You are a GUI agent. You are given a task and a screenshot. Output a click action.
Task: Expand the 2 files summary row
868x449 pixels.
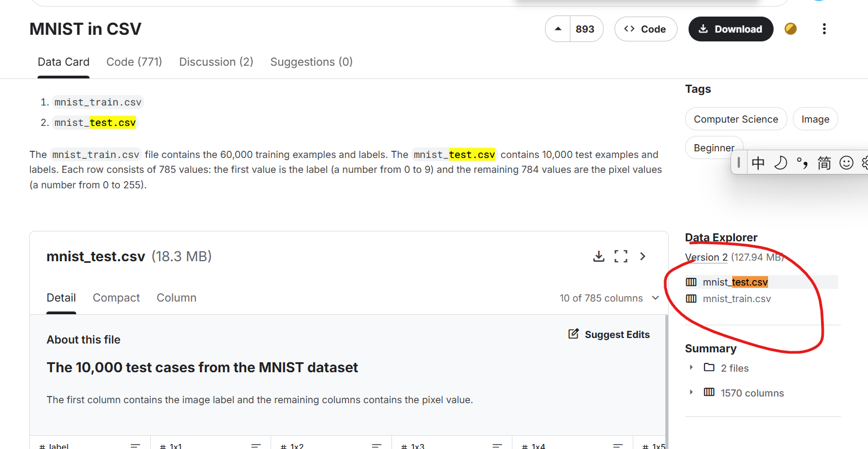pyautogui.click(x=691, y=368)
